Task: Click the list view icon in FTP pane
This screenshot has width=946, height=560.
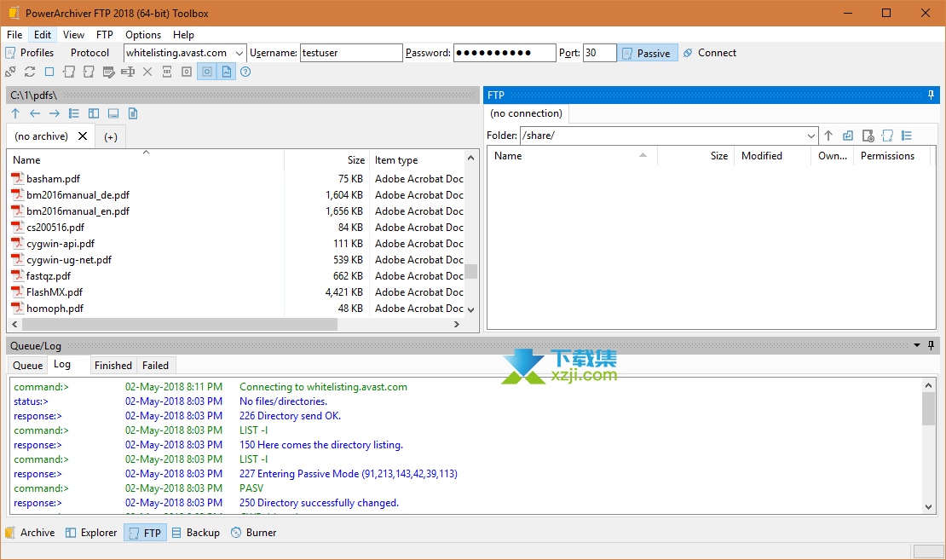Action: click(x=907, y=136)
